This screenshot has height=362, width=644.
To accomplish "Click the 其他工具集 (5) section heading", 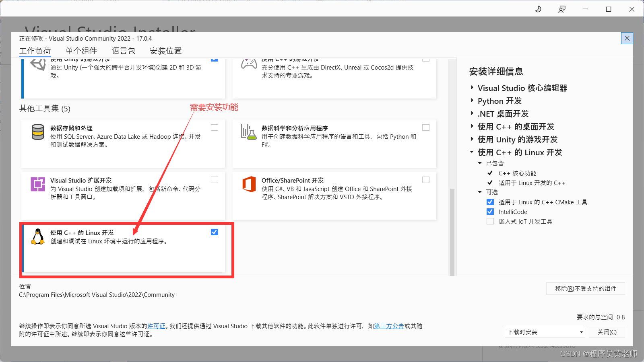I will pos(45,109).
